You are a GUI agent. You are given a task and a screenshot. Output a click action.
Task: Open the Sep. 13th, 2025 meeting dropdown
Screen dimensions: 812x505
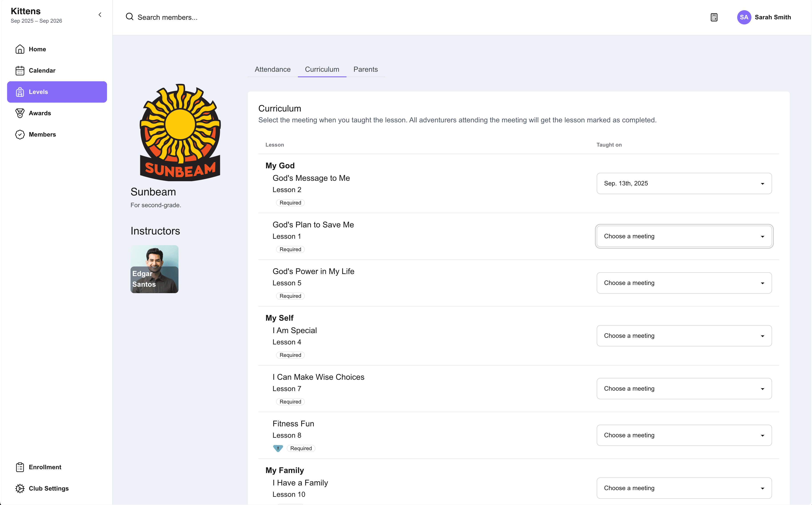point(684,183)
